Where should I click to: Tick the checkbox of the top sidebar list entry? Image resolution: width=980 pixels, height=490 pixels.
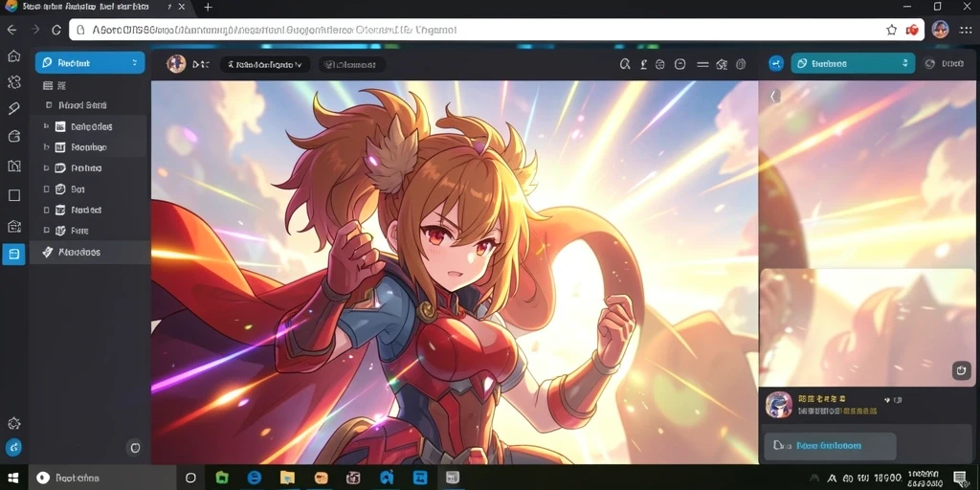49,105
